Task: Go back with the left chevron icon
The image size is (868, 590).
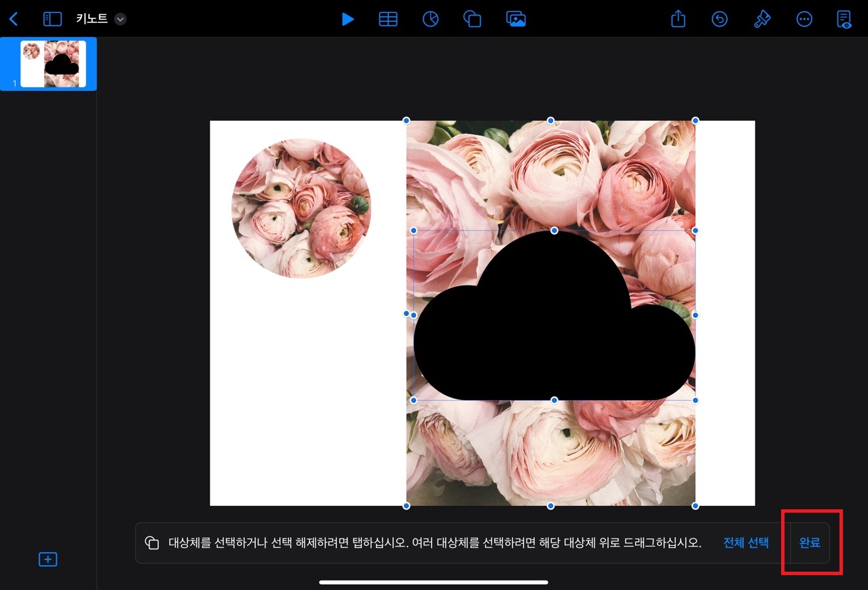Action: 14,19
